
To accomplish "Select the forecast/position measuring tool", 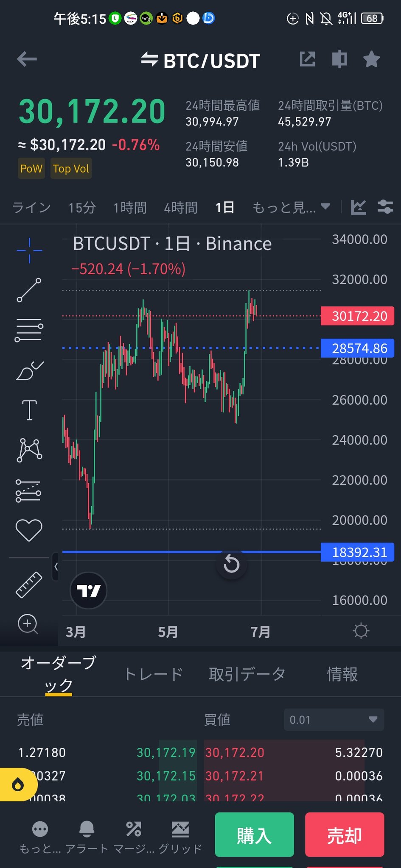I will (28, 490).
